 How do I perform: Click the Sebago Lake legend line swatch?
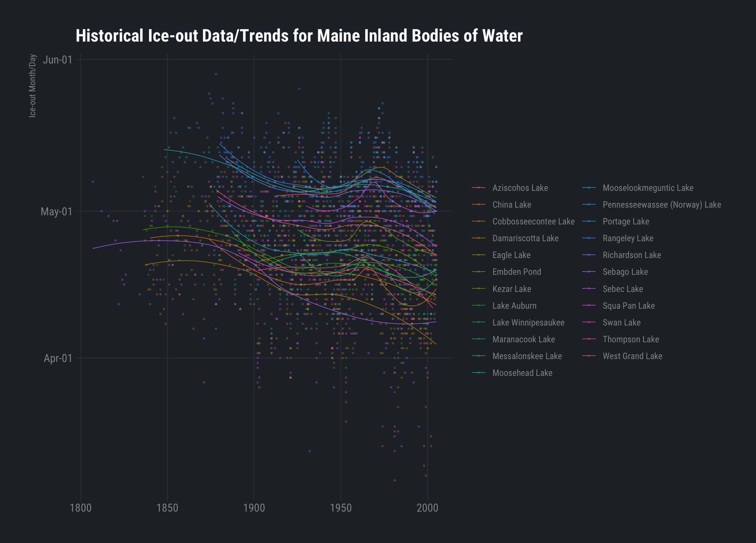point(589,272)
